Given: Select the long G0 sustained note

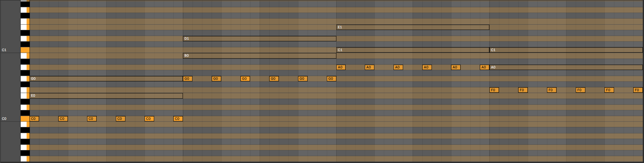Looking at the screenshot, I should [x=106, y=79].
